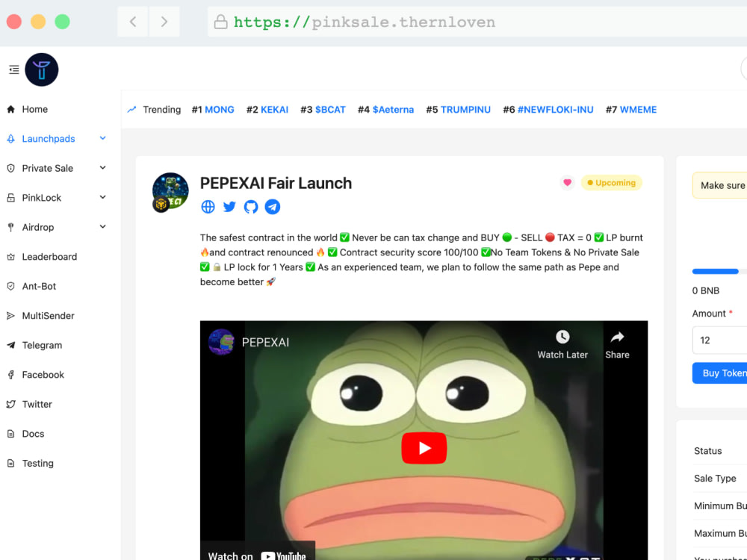
Task: Open PEPEXAI's Twitter from the social icons
Action: click(229, 207)
